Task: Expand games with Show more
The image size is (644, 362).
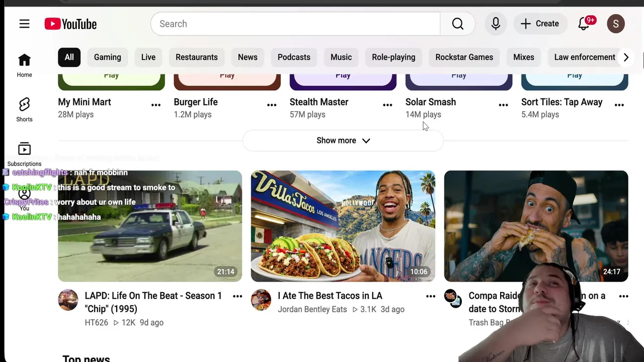Action: (x=343, y=140)
